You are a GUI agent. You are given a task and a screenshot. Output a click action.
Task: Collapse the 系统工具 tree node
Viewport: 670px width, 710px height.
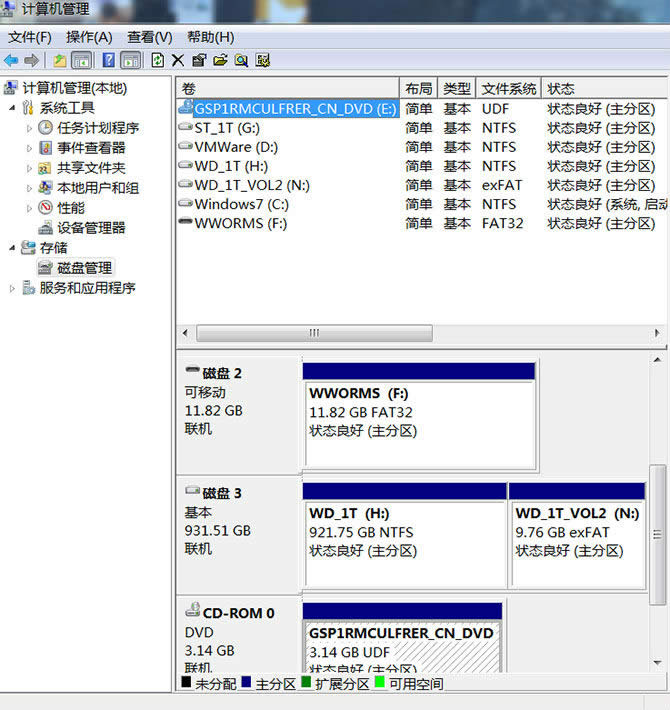coord(12,108)
